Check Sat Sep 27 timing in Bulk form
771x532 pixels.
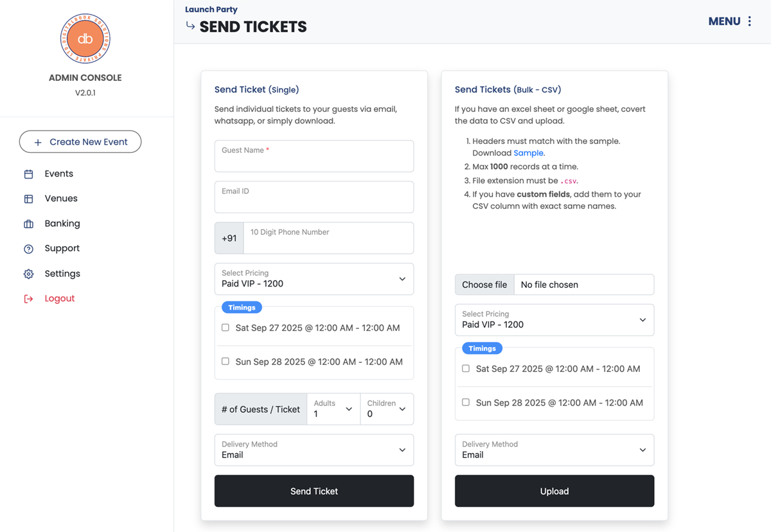[466, 369]
